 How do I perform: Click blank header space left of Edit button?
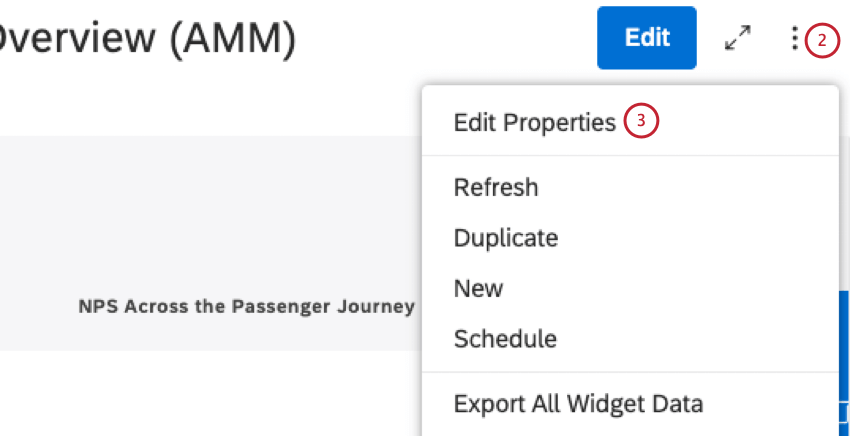450,38
